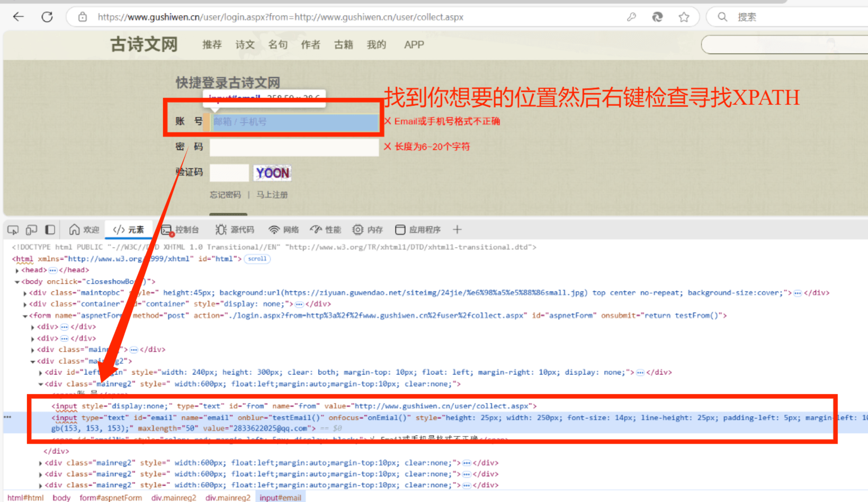868x502 pixels.
Task: Click the address bar URL
Action: click(x=281, y=17)
